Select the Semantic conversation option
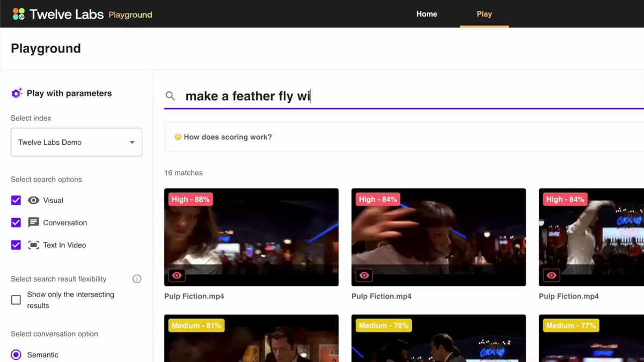644x362 pixels. [16, 354]
